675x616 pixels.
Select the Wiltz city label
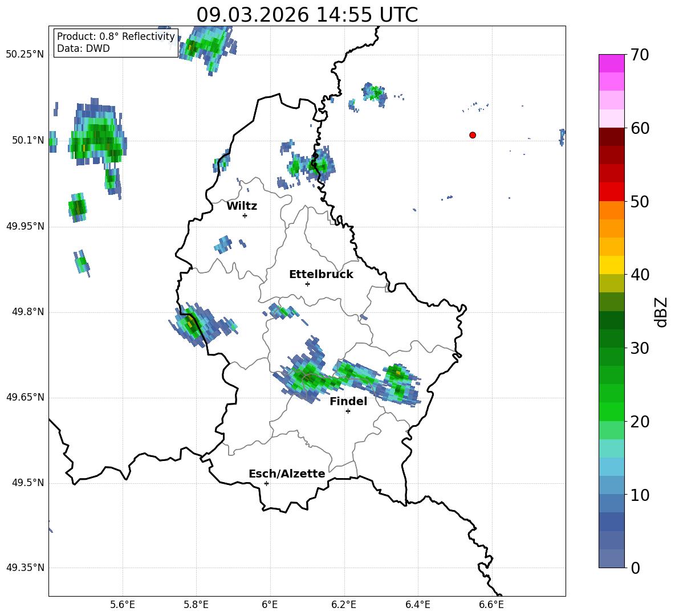242,206
